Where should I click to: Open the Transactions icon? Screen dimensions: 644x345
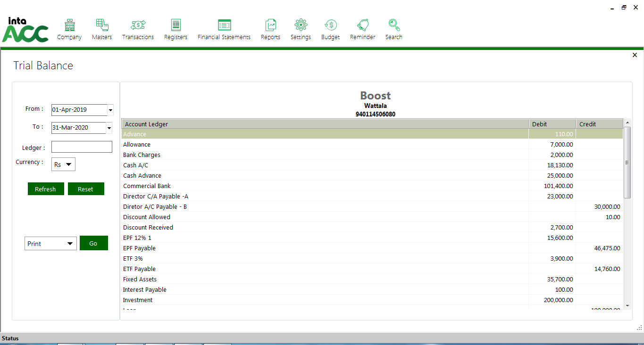click(x=138, y=25)
